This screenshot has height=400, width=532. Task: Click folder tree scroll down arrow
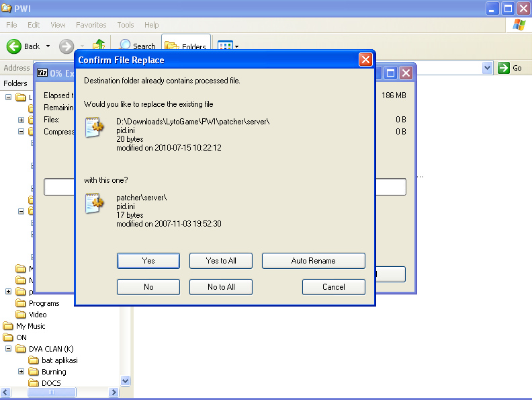tap(125, 381)
